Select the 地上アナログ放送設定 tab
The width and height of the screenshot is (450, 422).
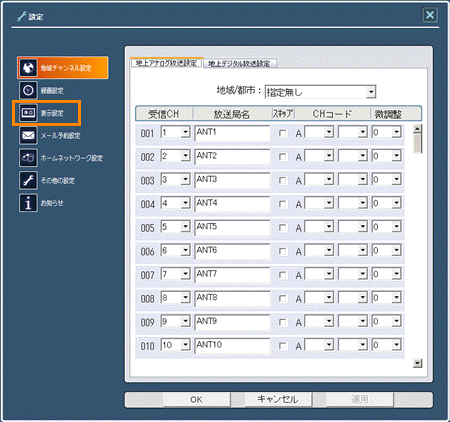pyautogui.click(x=166, y=63)
